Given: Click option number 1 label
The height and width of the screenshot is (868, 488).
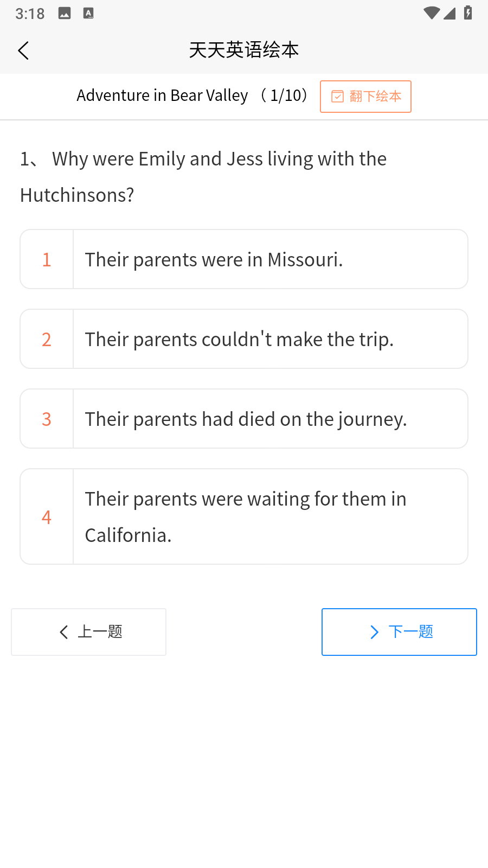Looking at the screenshot, I should (47, 259).
